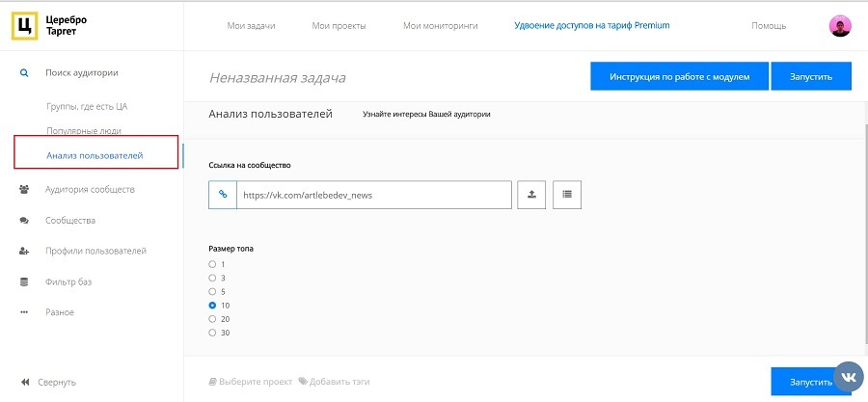
Task: Click the chat bubbles icon for Сообщества
Action: 24,220
